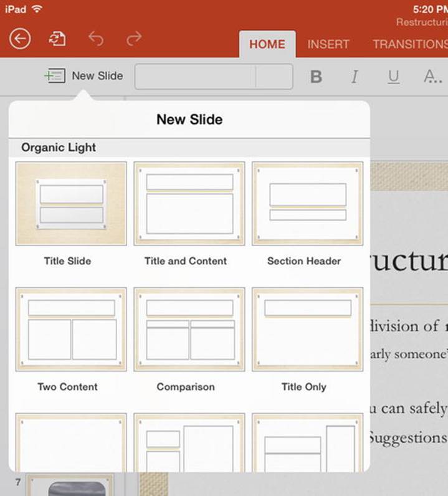448x496 pixels.
Task: Open the font size box
Action: [274, 77]
